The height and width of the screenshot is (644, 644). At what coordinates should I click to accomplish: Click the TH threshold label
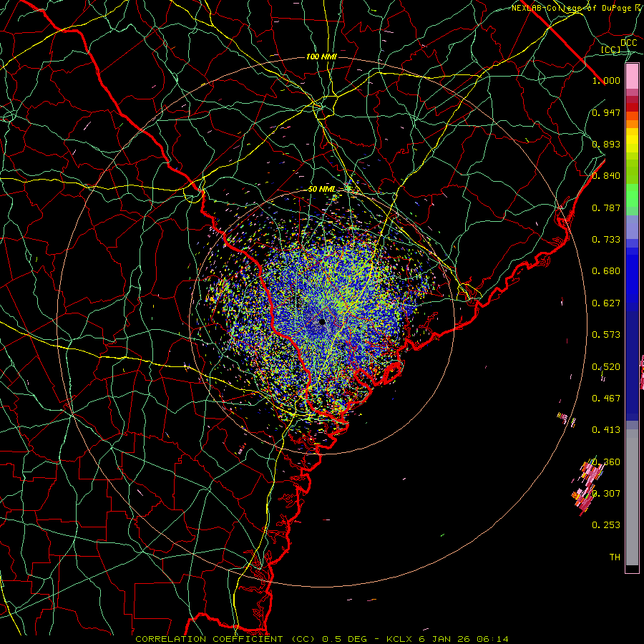point(615,557)
